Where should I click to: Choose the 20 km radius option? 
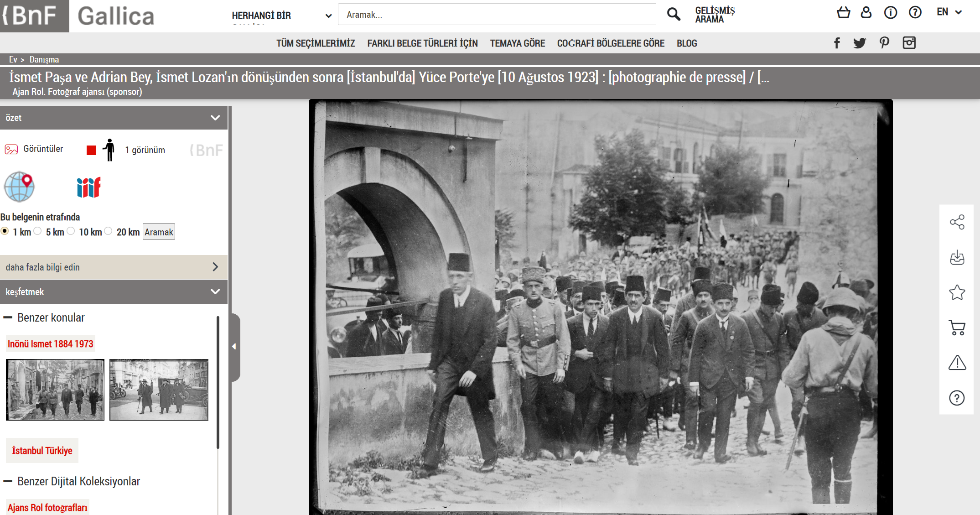tap(109, 231)
